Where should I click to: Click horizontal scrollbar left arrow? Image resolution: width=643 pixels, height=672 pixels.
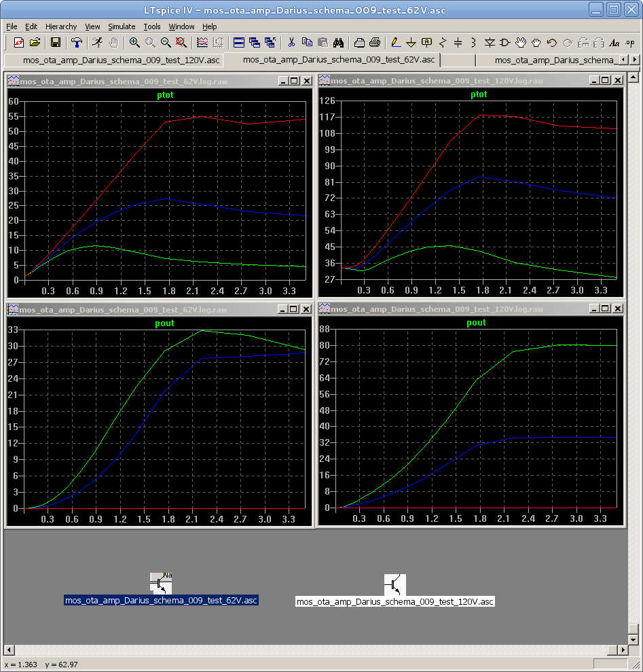pyautogui.click(x=9, y=650)
